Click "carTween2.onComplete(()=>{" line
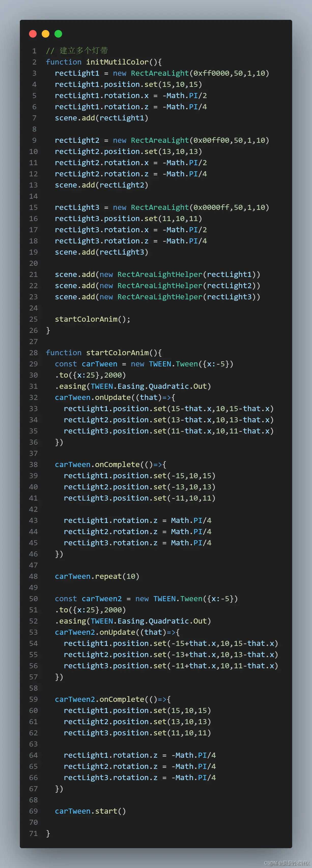Screen dimensions: 312x868 pyautogui.click(x=113, y=699)
